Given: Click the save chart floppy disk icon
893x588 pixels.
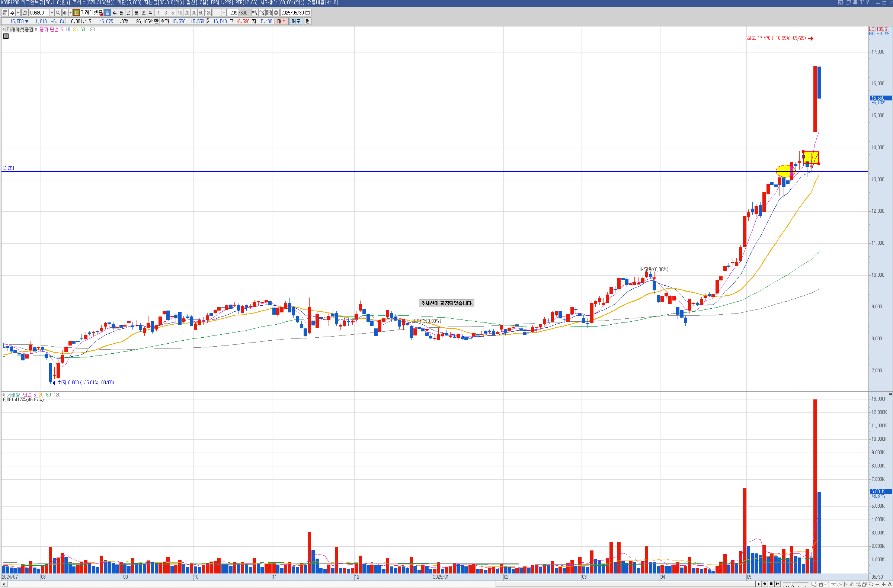Looking at the screenshot, I should pyautogui.click(x=269, y=13).
